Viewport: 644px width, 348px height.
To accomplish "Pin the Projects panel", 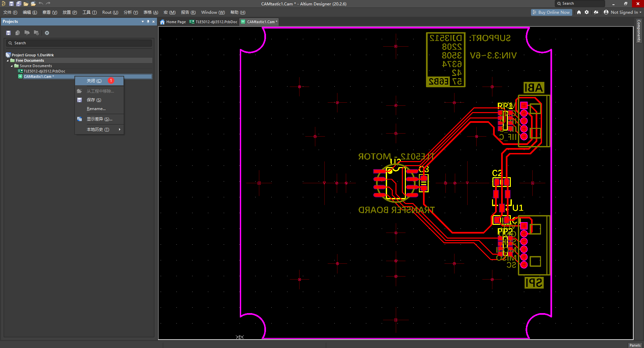I will [148, 21].
